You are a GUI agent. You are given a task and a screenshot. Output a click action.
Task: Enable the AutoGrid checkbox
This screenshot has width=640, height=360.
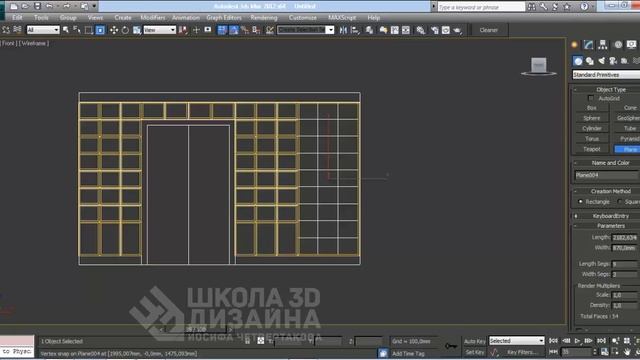tap(591, 98)
